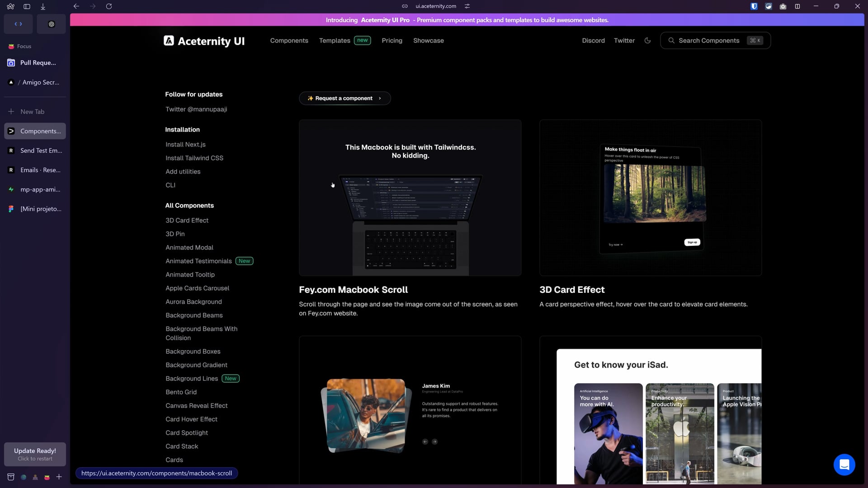Screen dimensions: 868x488
Task: Open the split view icon
Action: 797,6
